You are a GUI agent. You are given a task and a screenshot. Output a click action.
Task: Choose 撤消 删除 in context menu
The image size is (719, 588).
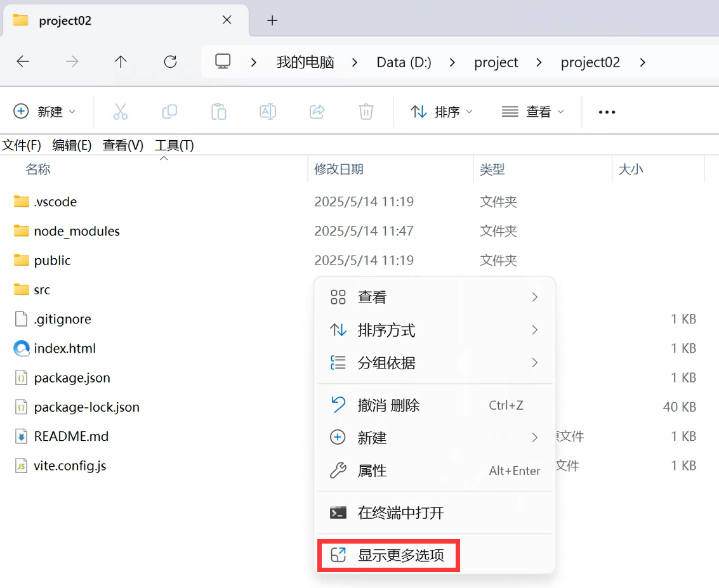[x=435, y=405]
